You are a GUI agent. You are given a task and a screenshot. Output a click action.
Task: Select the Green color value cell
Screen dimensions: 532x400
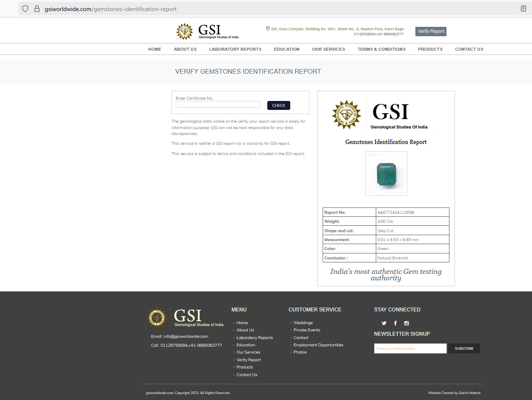tap(412, 249)
